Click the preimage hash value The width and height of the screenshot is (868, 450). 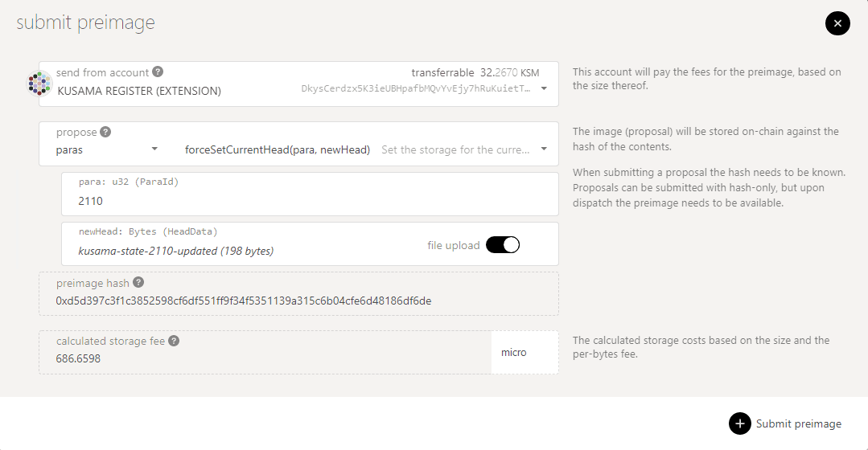(x=243, y=301)
